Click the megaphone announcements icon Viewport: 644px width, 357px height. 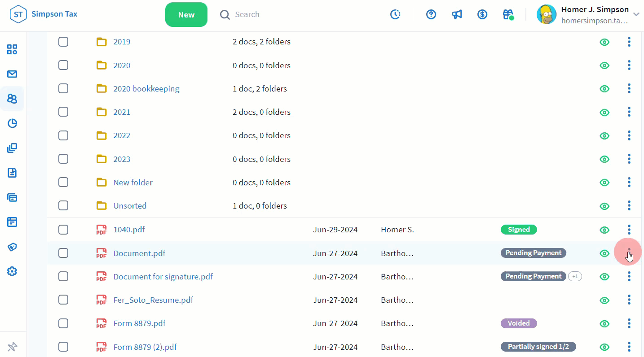click(457, 14)
